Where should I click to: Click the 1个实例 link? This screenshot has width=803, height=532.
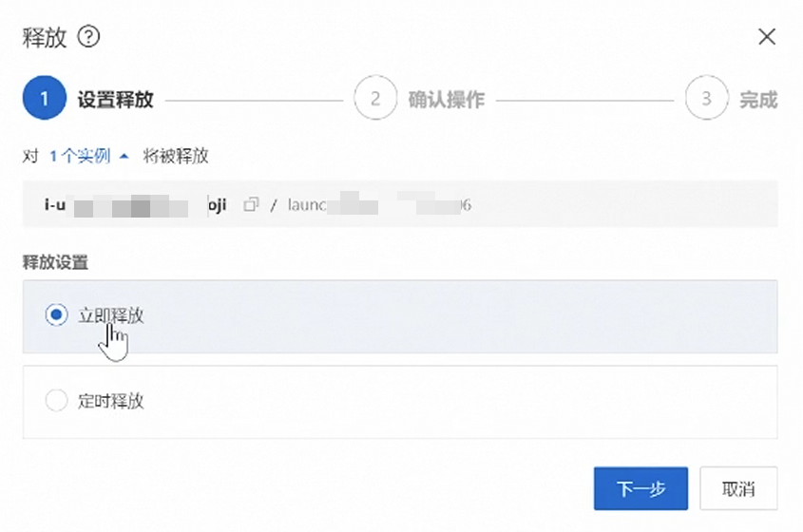[79, 156]
